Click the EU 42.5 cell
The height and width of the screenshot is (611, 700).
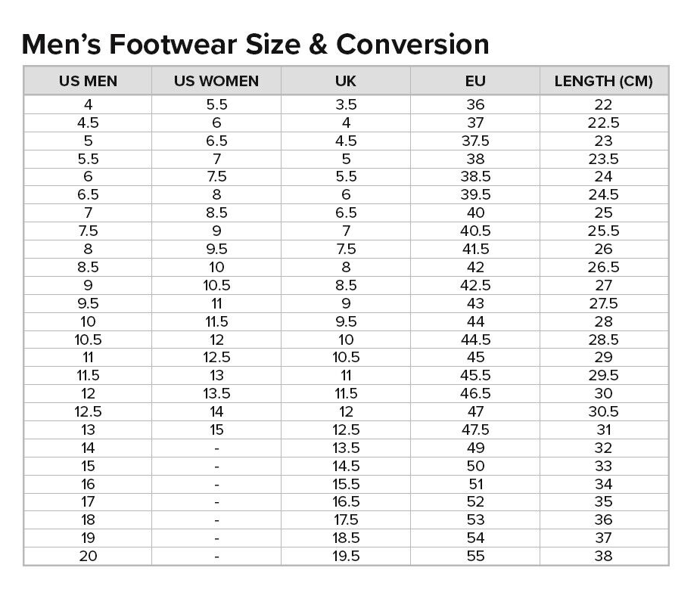(475, 285)
